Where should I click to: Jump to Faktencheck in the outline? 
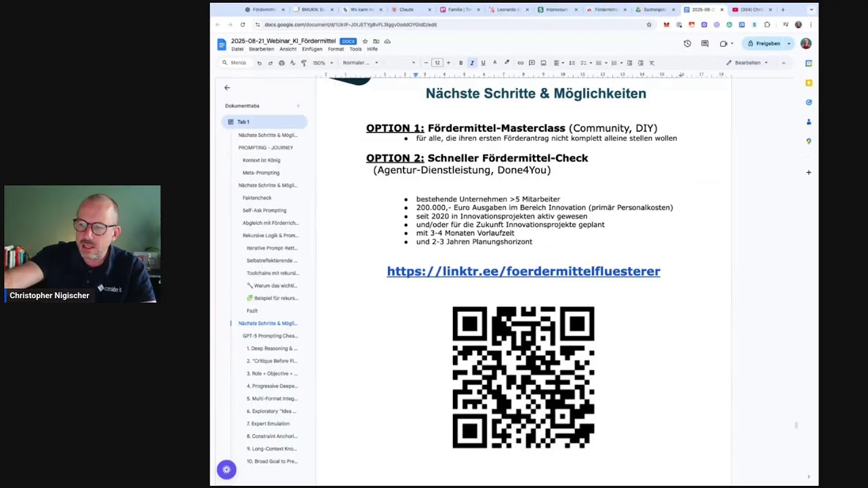[257, 198]
